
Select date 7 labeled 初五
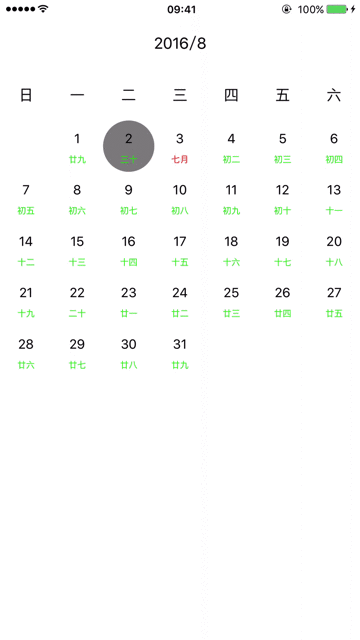pyautogui.click(x=26, y=198)
